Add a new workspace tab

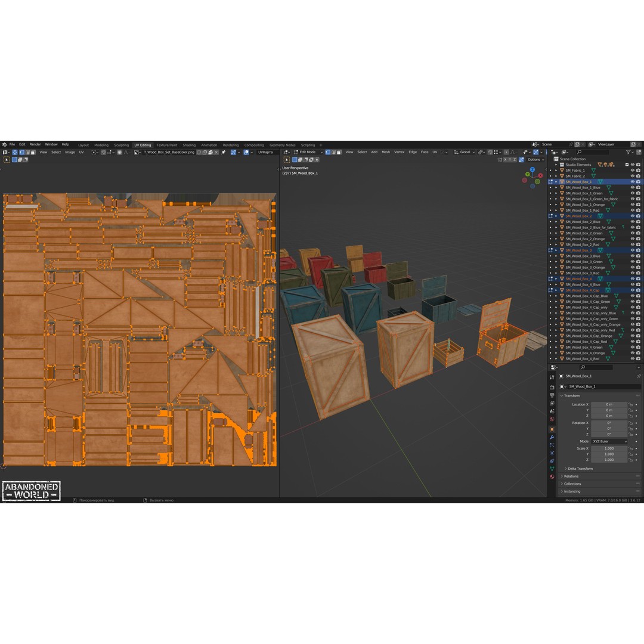coord(321,145)
